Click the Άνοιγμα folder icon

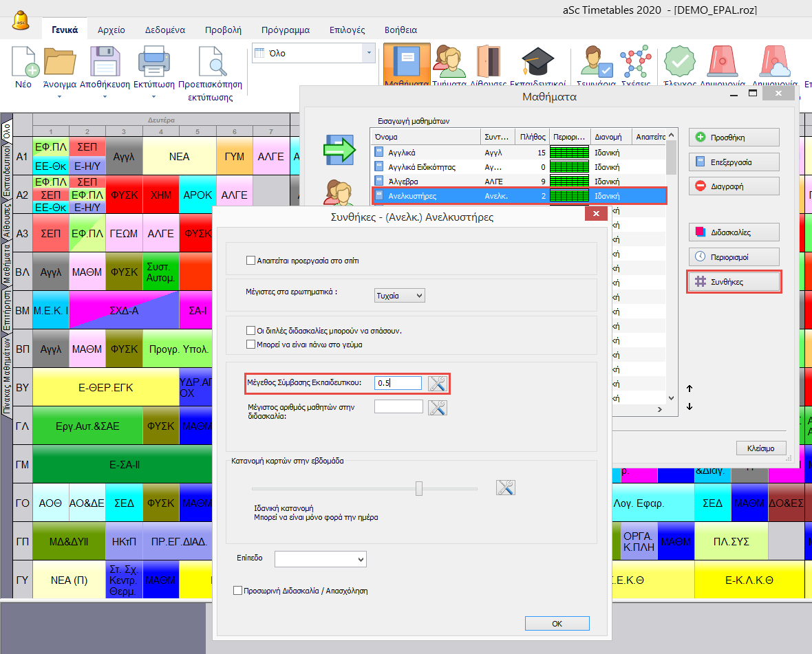point(59,62)
